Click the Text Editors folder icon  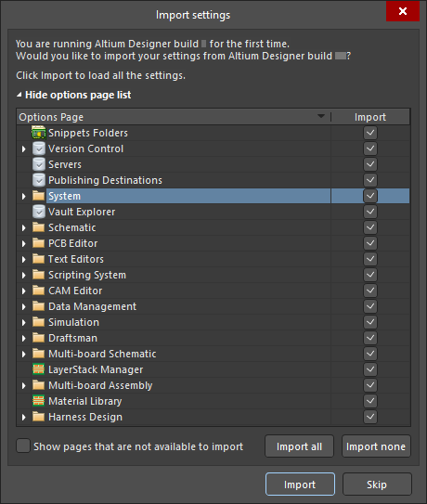[39, 259]
